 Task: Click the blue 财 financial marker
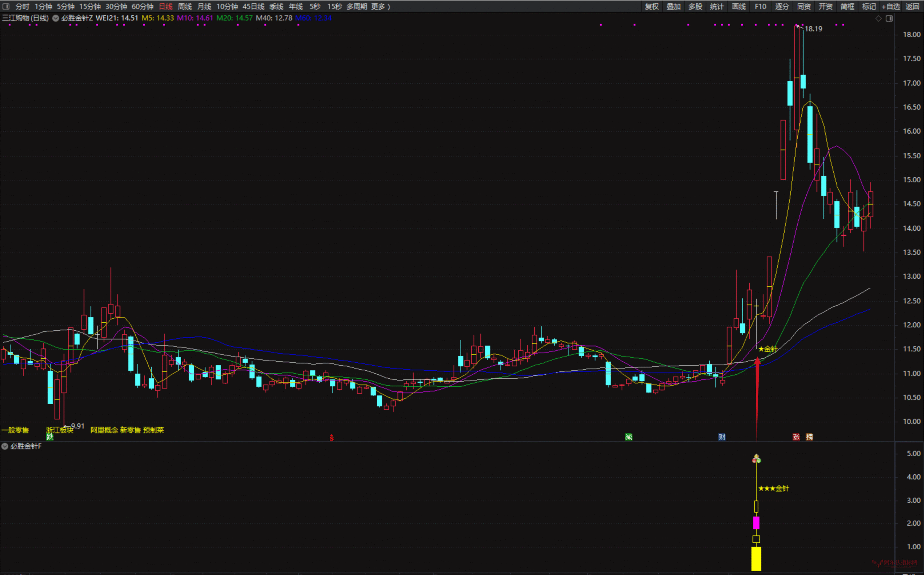pos(722,437)
